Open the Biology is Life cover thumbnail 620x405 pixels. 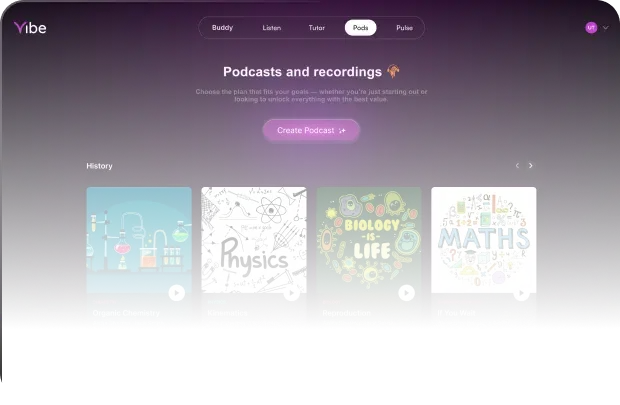click(369, 235)
